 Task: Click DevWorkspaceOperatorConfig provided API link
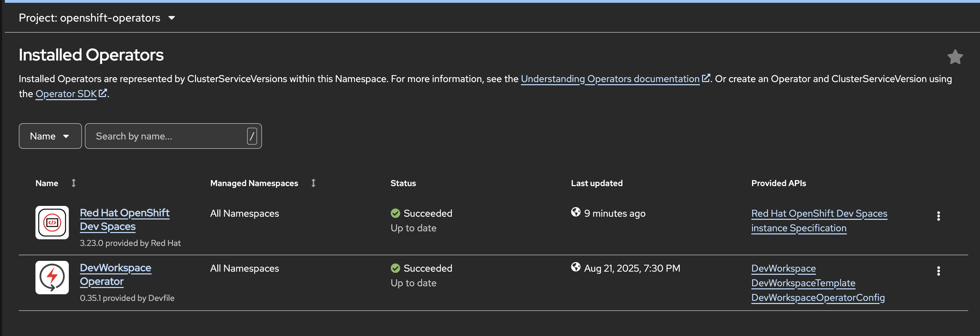pos(818,297)
